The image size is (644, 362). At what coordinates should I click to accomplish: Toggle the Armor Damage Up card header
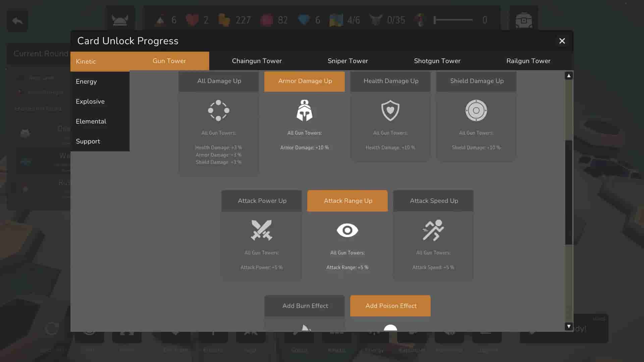[305, 81]
